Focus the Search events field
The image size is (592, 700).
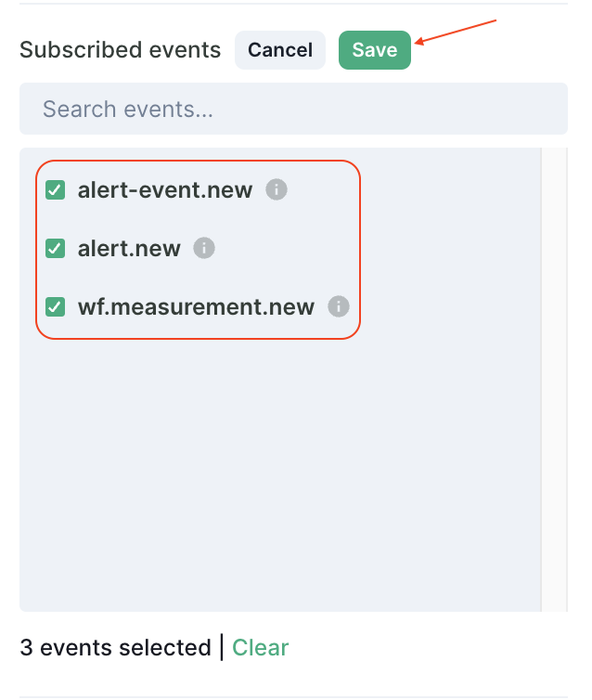coord(293,110)
